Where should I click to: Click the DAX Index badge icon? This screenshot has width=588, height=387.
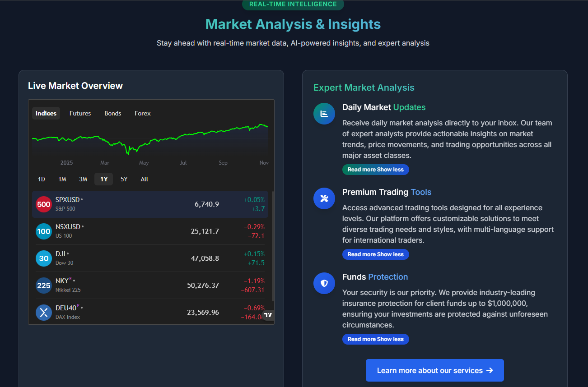pyautogui.click(x=44, y=313)
